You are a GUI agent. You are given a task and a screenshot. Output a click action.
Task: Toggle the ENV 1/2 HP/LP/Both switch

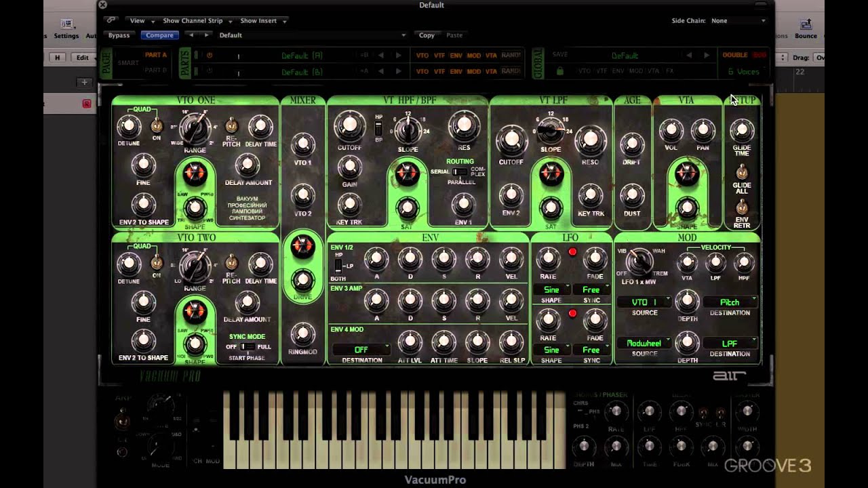(x=338, y=266)
